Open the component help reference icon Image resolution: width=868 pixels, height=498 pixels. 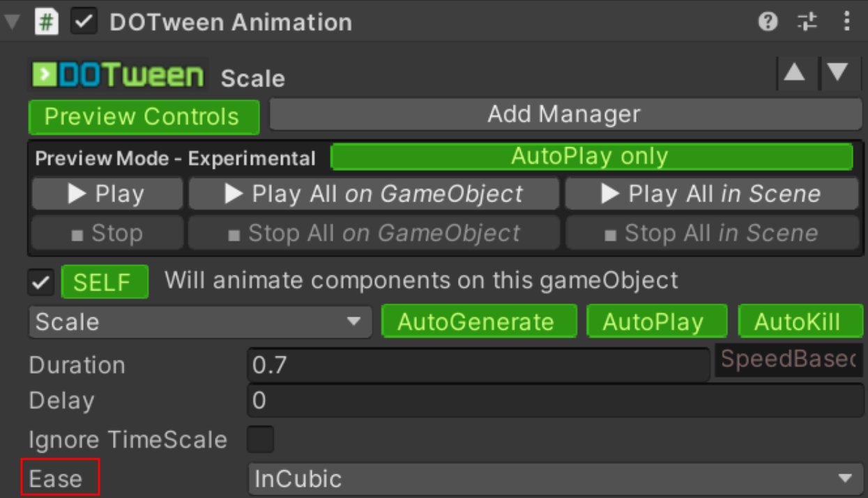pyautogui.click(x=768, y=22)
